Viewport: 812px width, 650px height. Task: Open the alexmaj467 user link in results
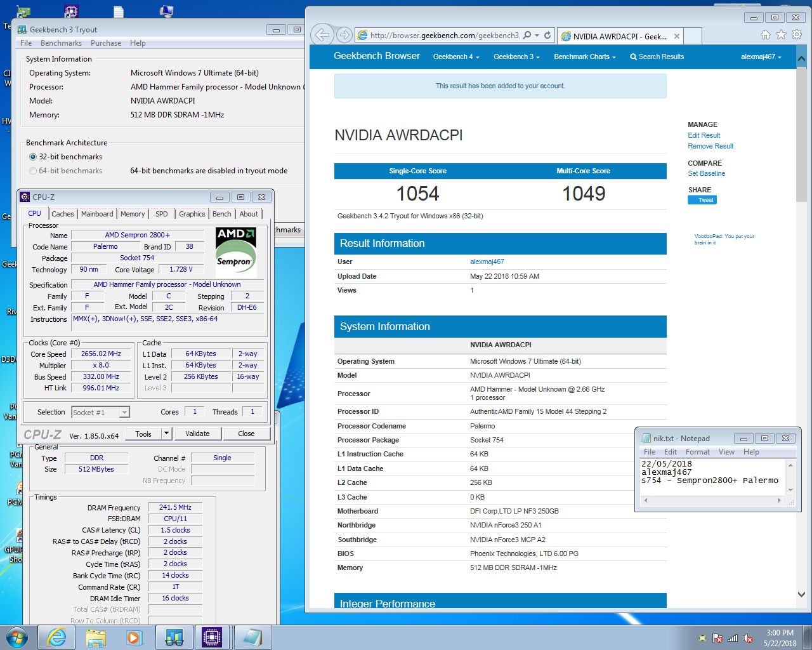click(487, 262)
